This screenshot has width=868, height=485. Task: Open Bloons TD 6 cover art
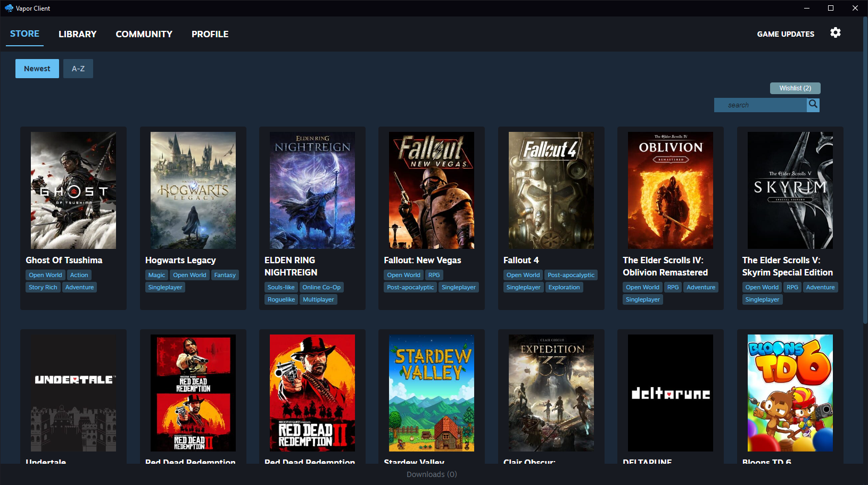[x=790, y=393]
